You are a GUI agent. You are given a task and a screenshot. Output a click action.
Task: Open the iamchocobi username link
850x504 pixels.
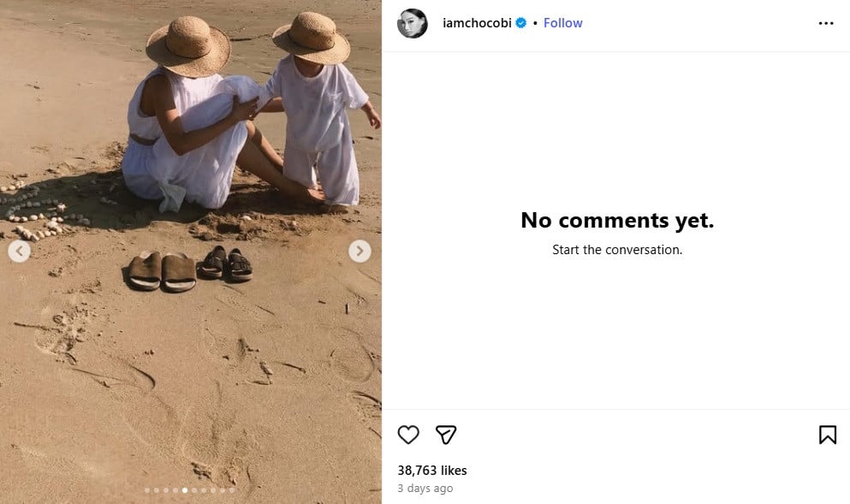coord(476,23)
